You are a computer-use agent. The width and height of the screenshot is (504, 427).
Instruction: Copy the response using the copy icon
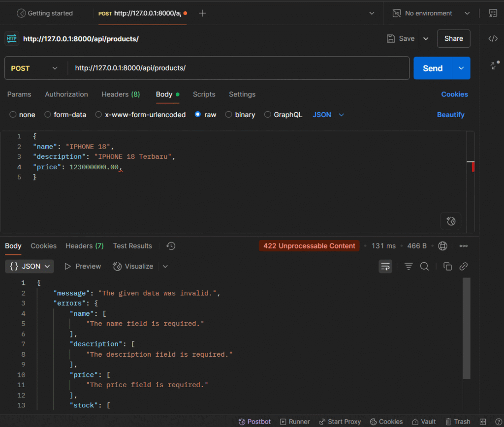(447, 266)
